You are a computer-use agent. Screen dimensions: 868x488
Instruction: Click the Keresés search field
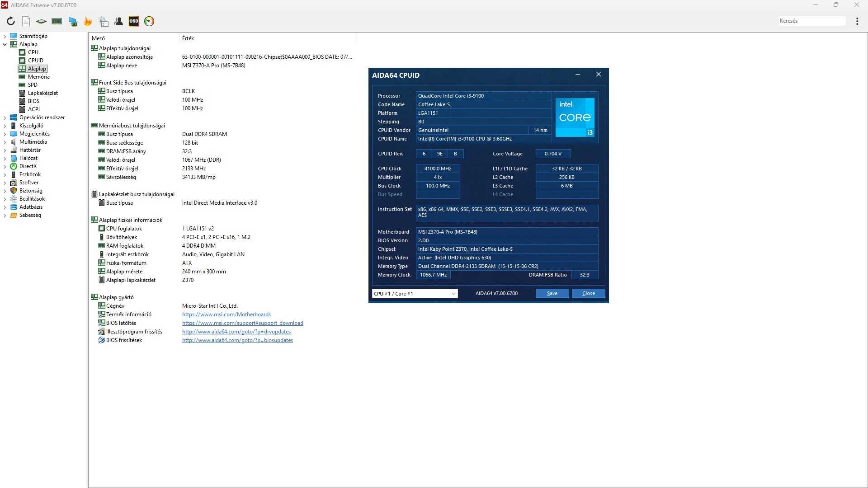[811, 21]
